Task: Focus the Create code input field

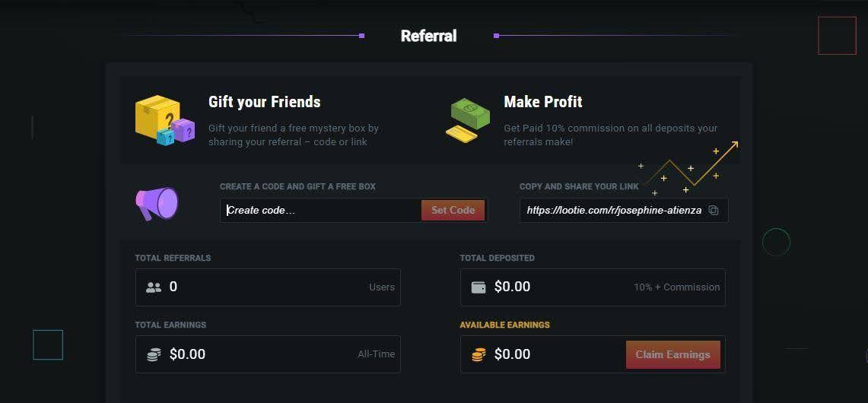Action: pyautogui.click(x=321, y=211)
